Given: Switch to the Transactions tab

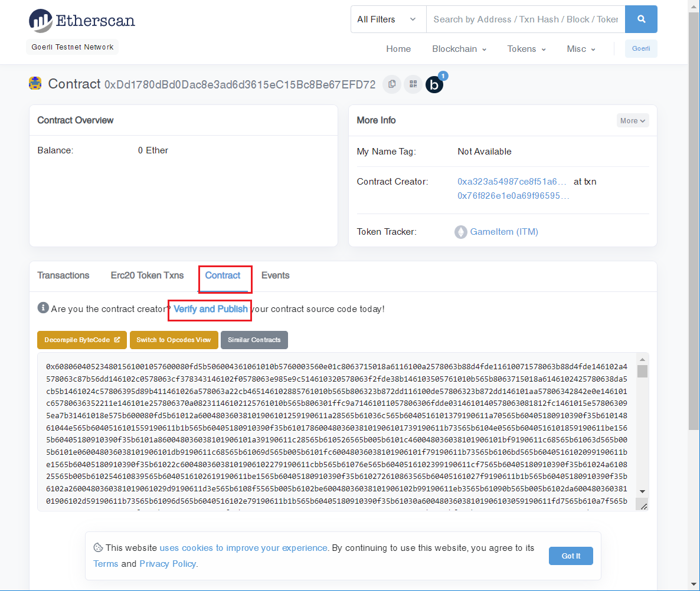Looking at the screenshot, I should [x=63, y=275].
